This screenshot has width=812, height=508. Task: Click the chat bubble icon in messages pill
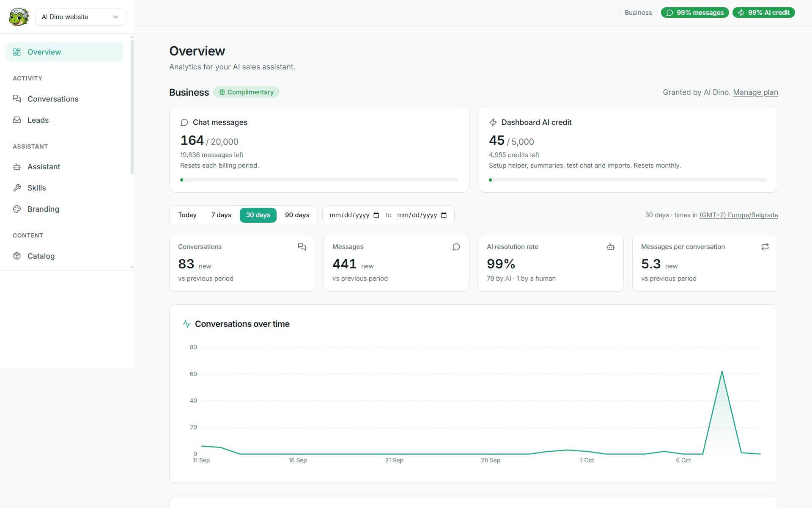coord(669,13)
